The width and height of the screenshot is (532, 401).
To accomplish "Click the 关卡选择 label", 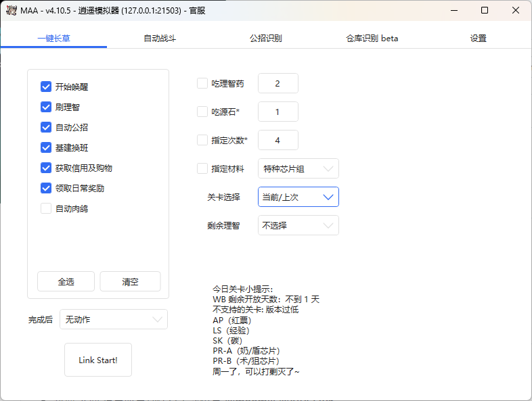I will click(223, 197).
